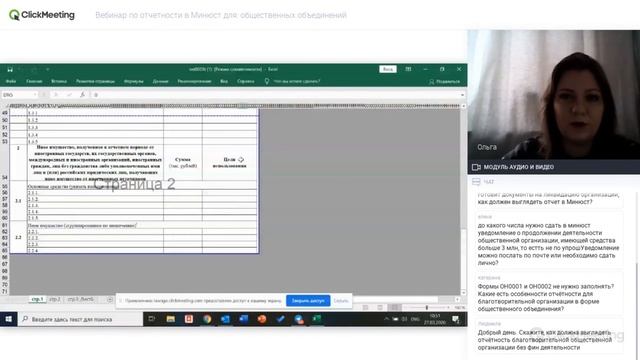Switch Excel to Normal view
640x360 pixels.
click(365, 307)
